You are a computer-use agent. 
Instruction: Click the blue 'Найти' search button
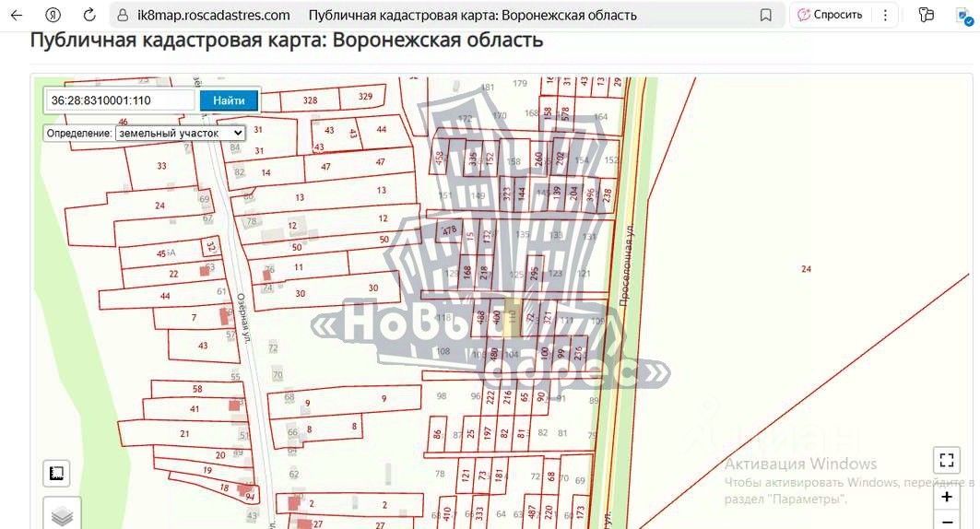pos(229,100)
